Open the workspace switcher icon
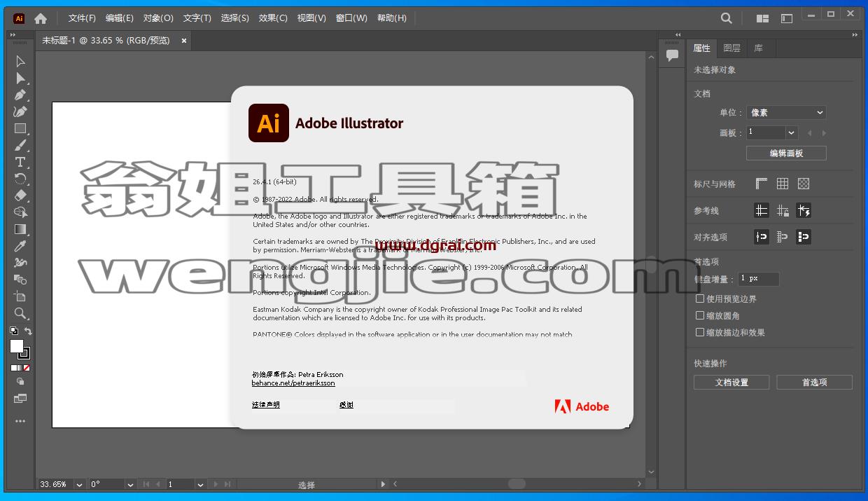 click(x=787, y=18)
